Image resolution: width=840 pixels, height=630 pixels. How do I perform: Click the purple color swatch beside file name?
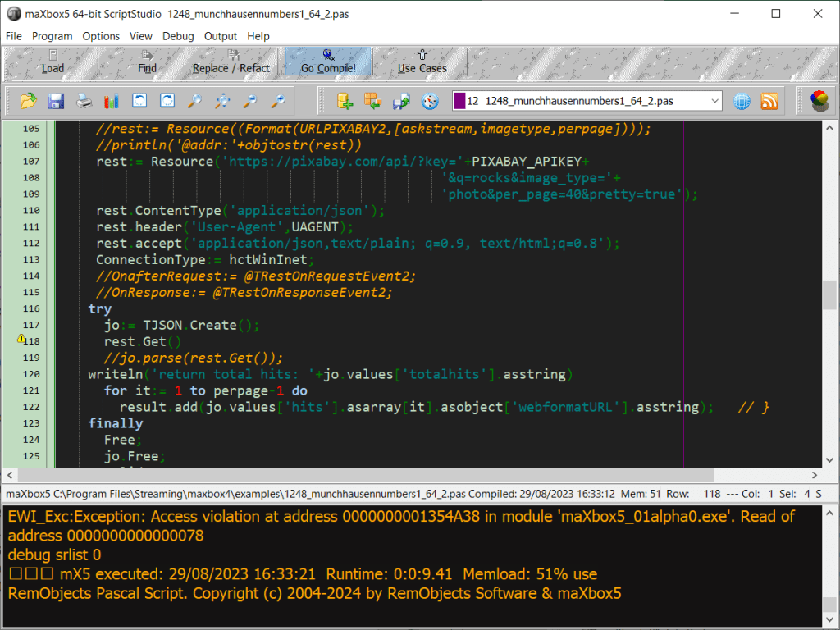click(x=459, y=101)
